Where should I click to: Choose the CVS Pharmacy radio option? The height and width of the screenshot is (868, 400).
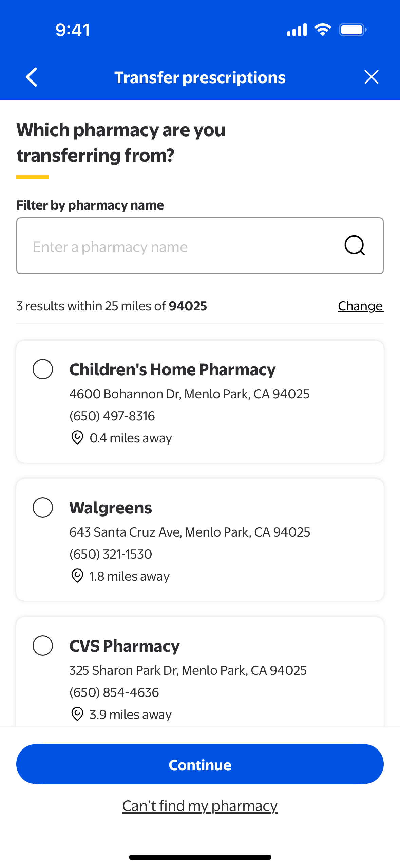43,646
